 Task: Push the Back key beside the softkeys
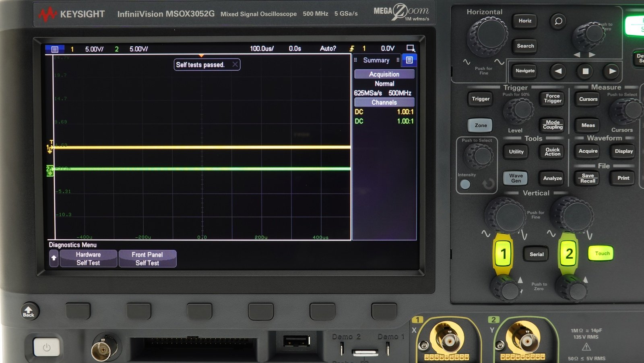(29, 311)
